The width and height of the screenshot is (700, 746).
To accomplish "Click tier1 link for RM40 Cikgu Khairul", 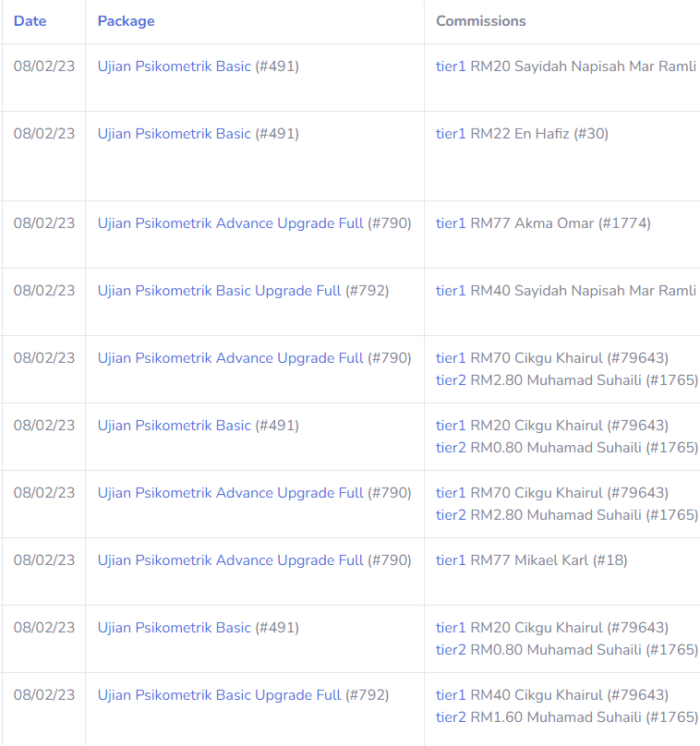I will click(451, 695).
